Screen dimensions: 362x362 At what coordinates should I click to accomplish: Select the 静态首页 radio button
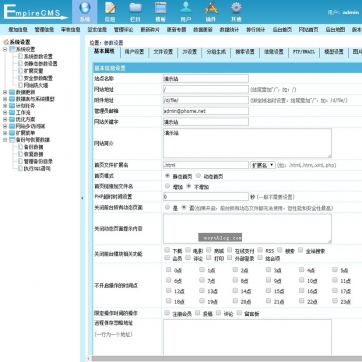point(167,175)
